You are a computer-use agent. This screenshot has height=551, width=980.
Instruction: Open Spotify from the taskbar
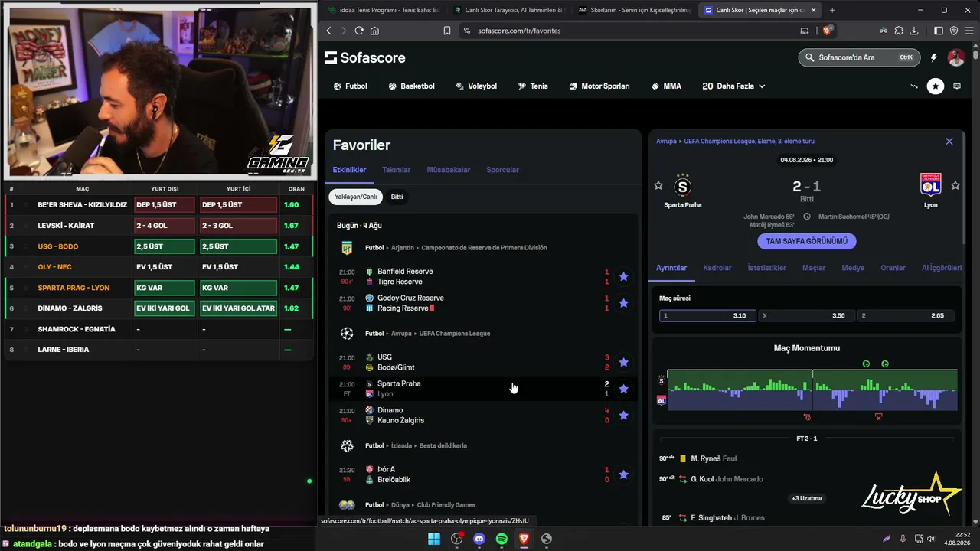click(501, 539)
